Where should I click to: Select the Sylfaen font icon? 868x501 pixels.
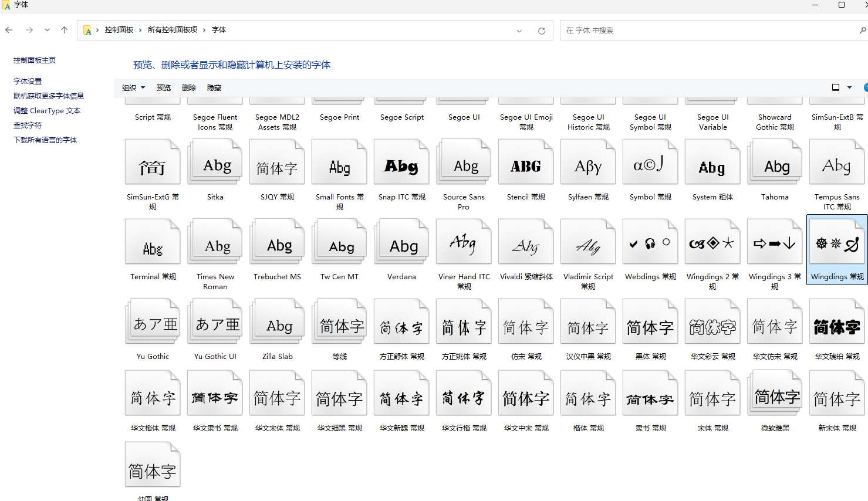(x=588, y=163)
